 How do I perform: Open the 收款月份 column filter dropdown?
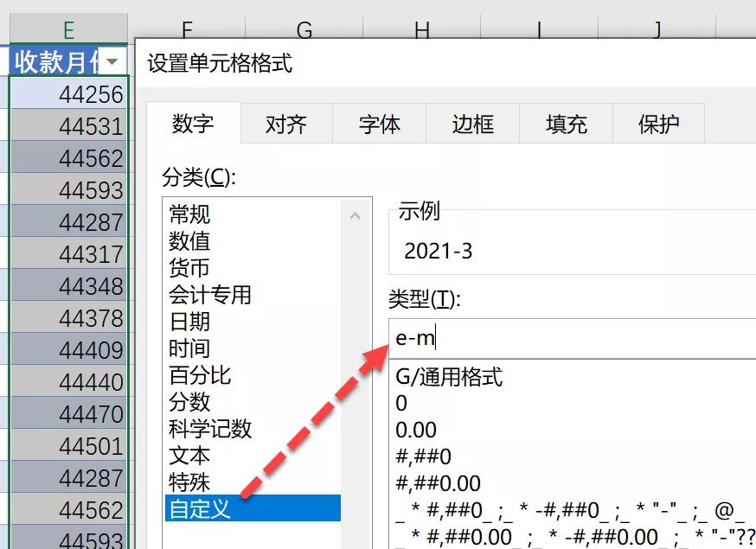pyautogui.click(x=114, y=61)
